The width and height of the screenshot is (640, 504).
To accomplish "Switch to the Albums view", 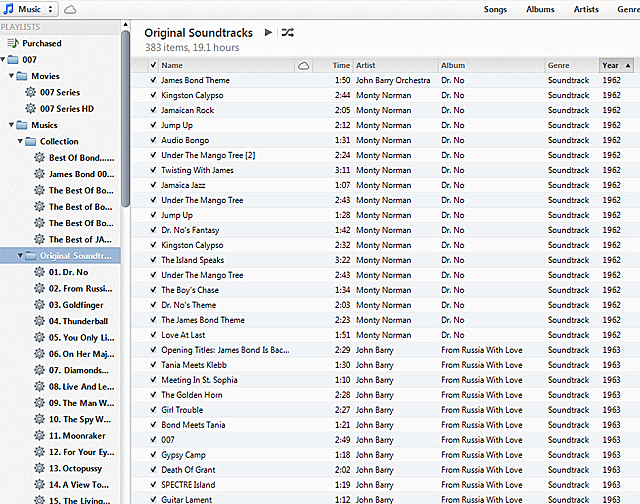I will pyautogui.click(x=540, y=9).
